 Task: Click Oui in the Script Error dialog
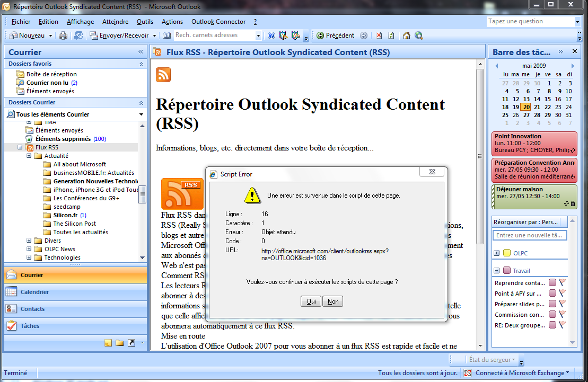point(310,301)
